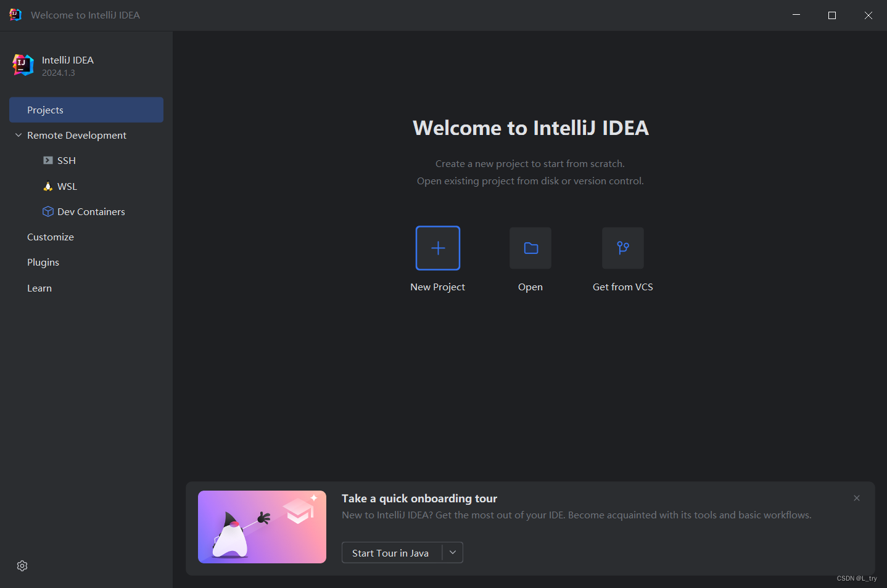
Task: Click the SSH terminal icon
Action: 48,160
